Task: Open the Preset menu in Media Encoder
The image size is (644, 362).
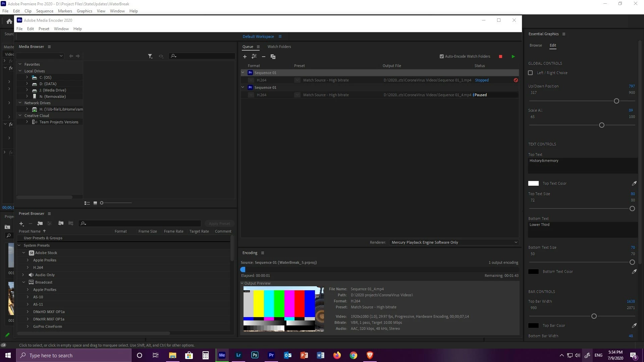Action: 44,29
